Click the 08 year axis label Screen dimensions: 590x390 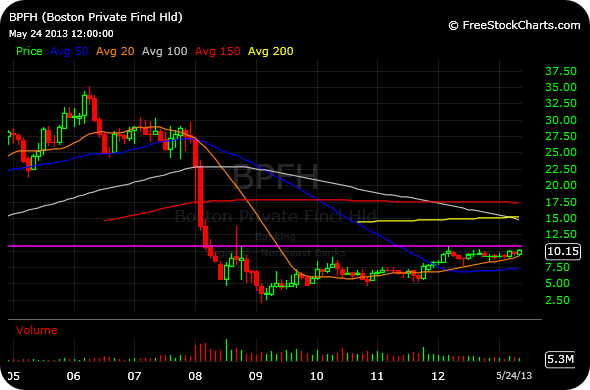pyautogui.click(x=195, y=376)
